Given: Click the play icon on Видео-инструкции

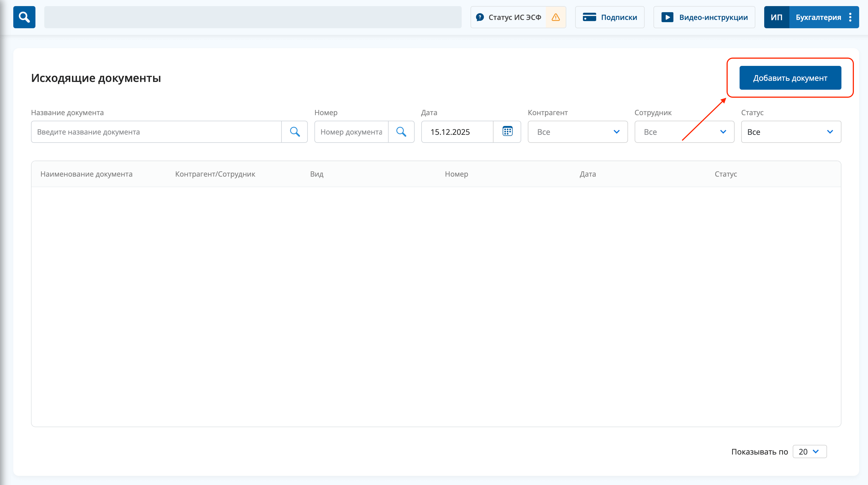Looking at the screenshot, I should tap(667, 17).
